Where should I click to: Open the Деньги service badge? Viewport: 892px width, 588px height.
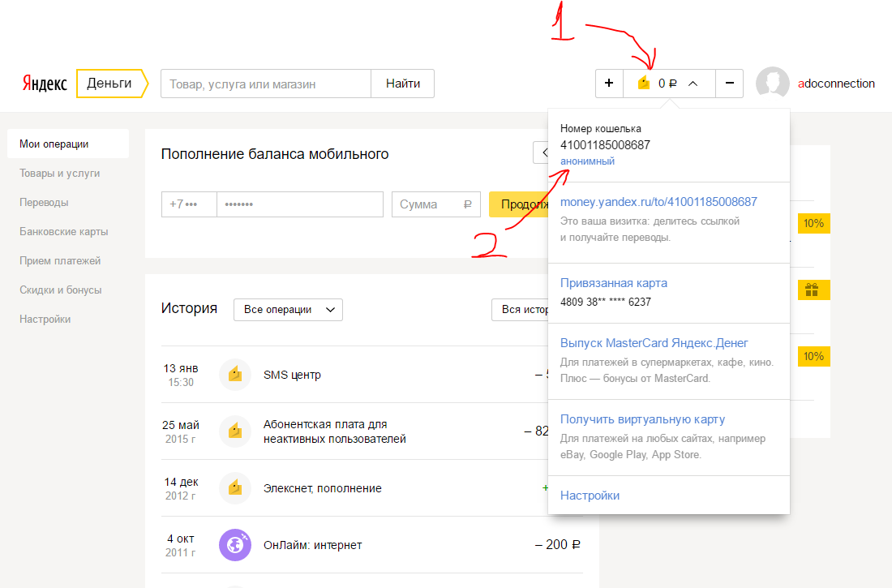[112, 84]
